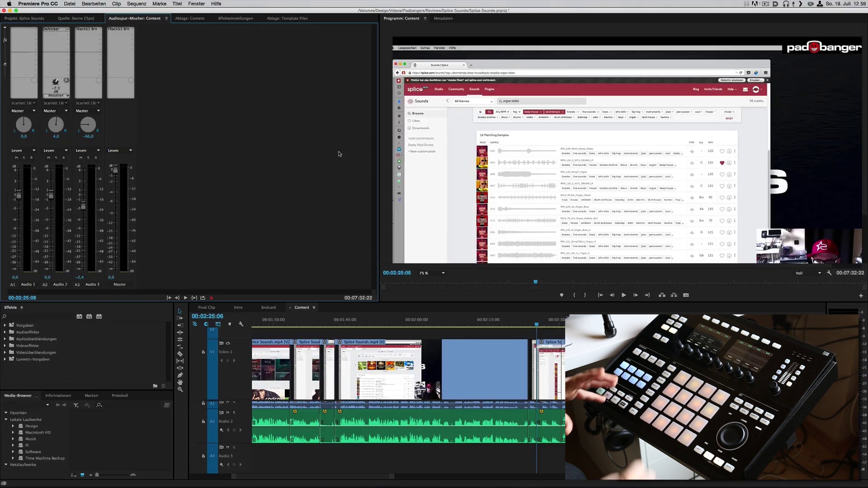868x488 pixels.
Task: Click the pan knob on Audio 1
Action: [x=23, y=126]
